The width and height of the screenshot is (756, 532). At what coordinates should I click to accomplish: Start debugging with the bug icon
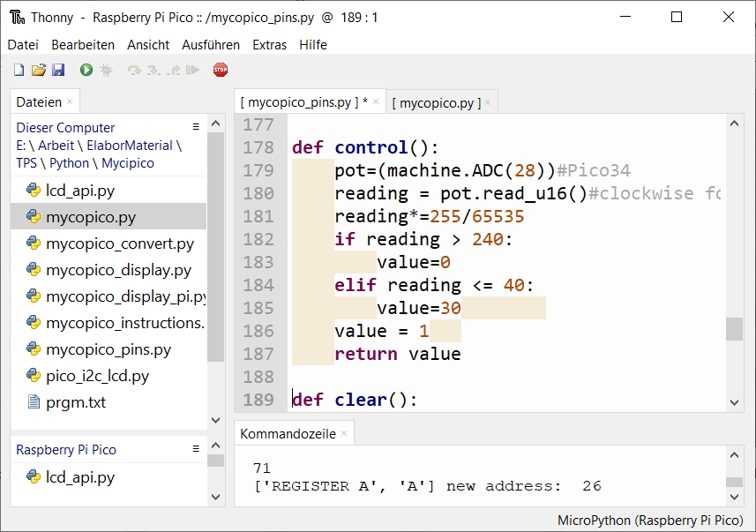pyautogui.click(x=106, y=70)
